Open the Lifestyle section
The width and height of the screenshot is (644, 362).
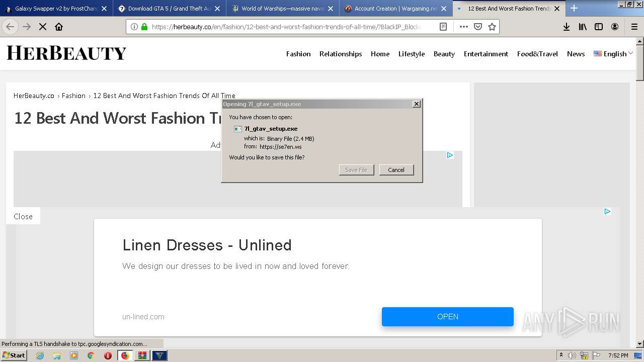pyautogui.click(x=412, y=54)
